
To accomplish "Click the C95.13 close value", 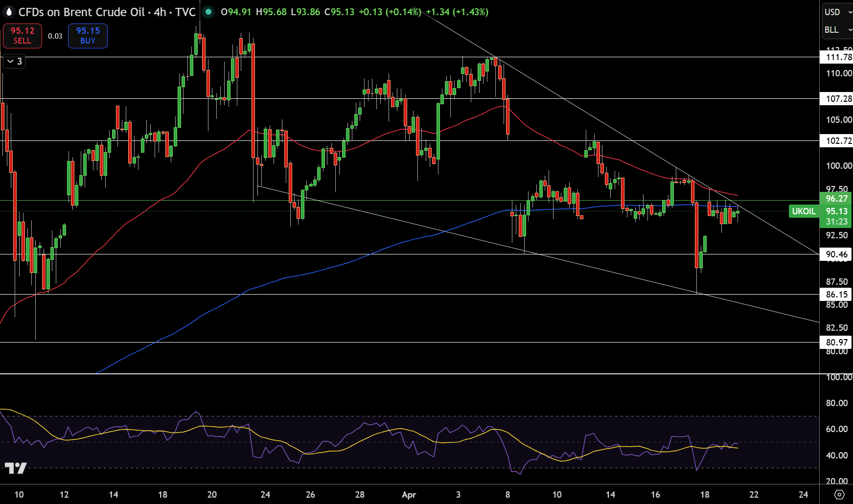I will 339,12.
